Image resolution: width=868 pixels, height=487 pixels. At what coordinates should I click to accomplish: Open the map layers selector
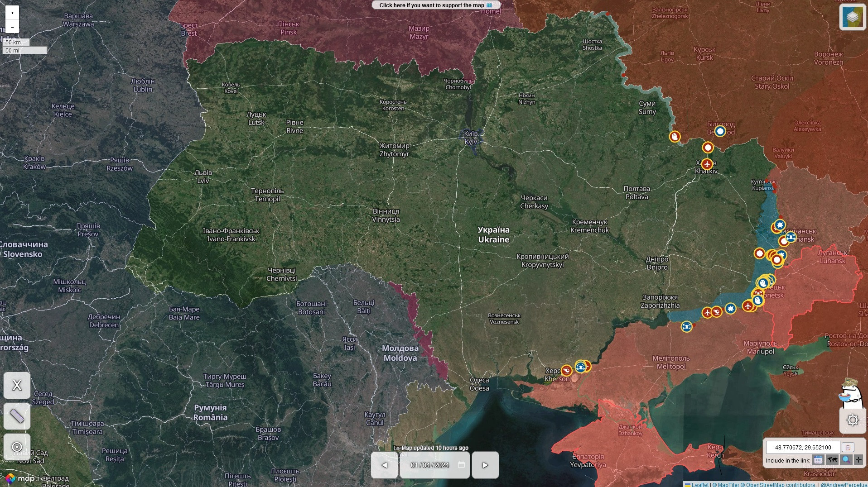point(852,17)
